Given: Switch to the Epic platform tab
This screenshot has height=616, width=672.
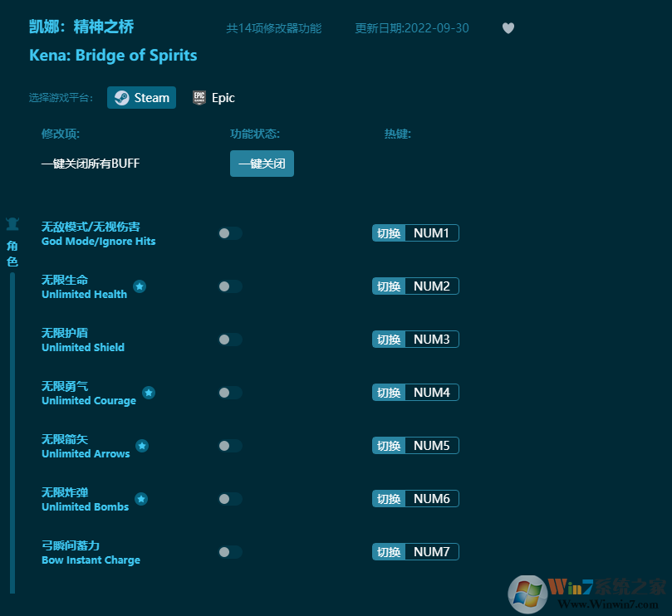Looking at the screenshot, I should (213, 97).
